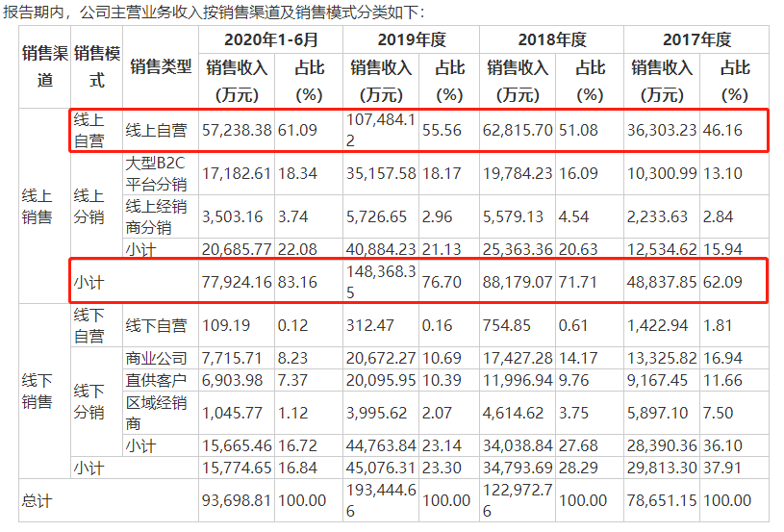Image resolution: width=784 pixels, height=532 pixels.
Task: Select the 2019年度 column header
Action: (x=407, y=40)
